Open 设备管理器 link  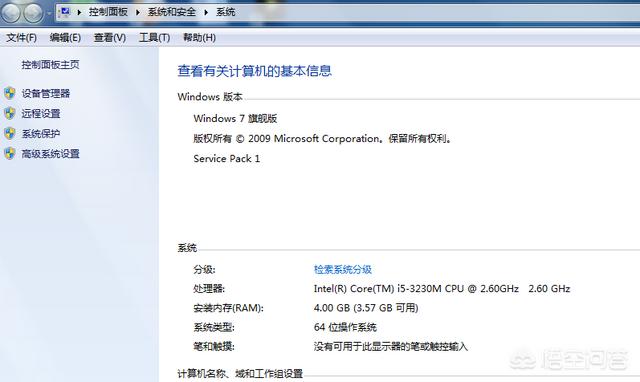point(46,93)
